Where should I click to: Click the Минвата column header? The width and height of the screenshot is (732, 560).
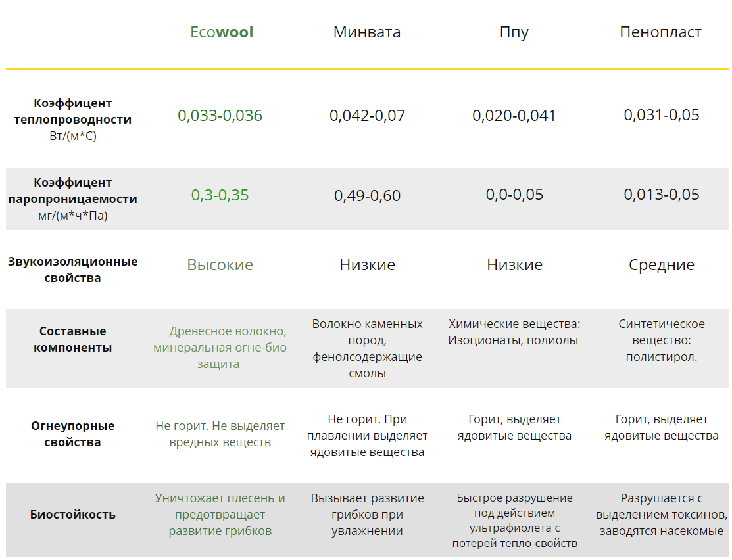click(367, 32)
